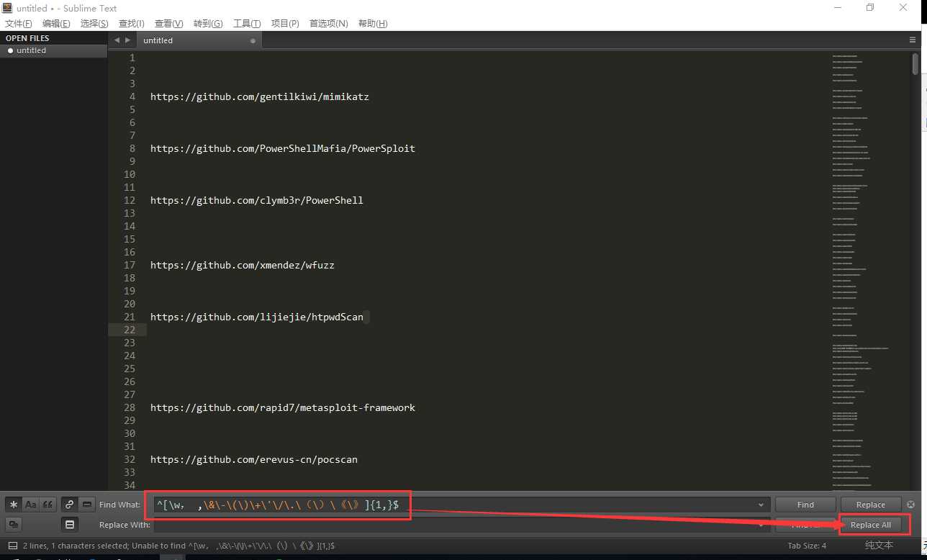Click the lijiejie/htpwdScan URL line

257,317
